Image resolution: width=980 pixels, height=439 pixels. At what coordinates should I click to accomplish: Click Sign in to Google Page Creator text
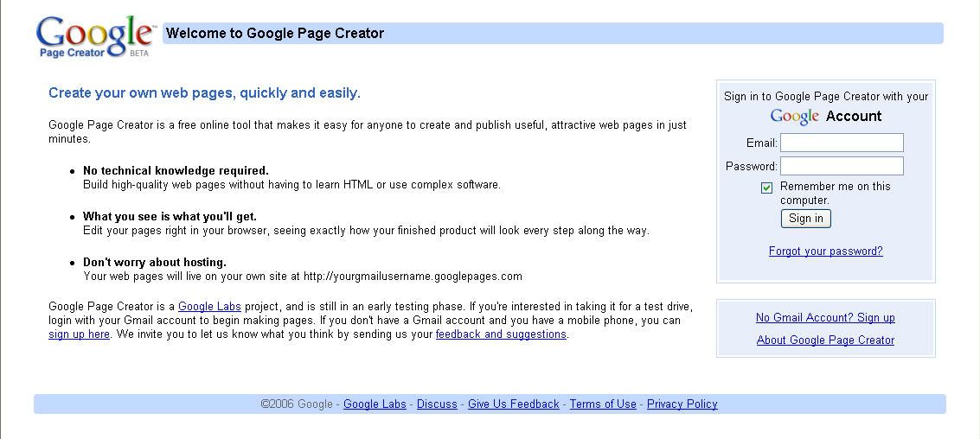coord(826,96)
